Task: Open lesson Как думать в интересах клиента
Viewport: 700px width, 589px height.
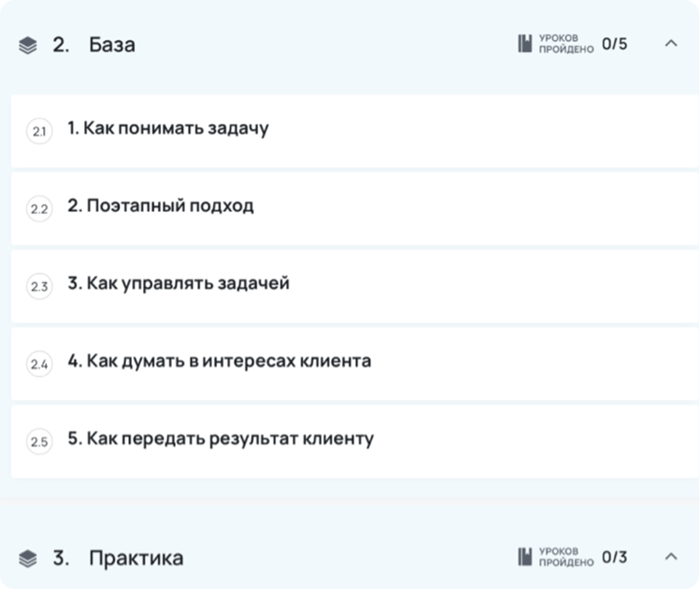Action: click(x=355, y=364)
